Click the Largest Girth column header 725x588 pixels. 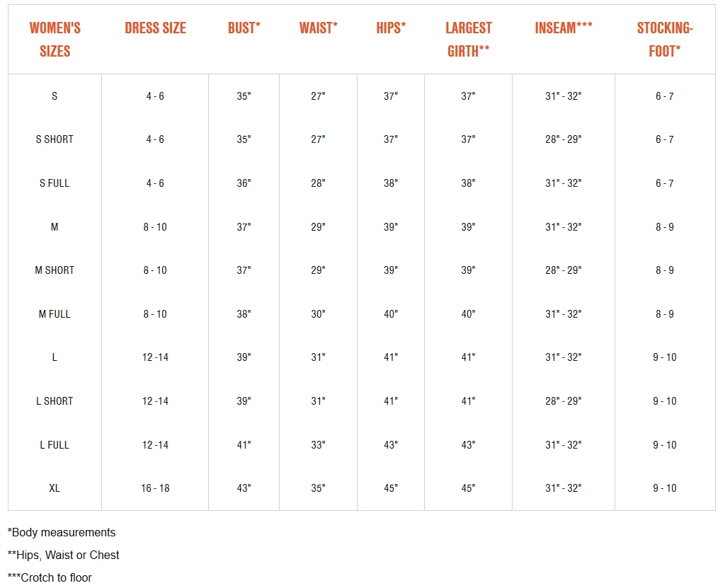click(x=468, y=40)
